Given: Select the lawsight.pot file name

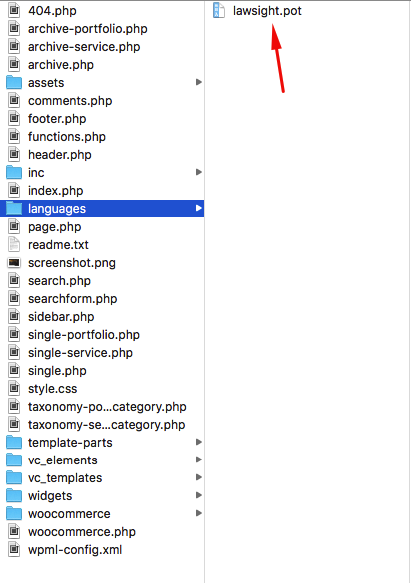Looking at the screenshot, I should click(x=267, y=11).
